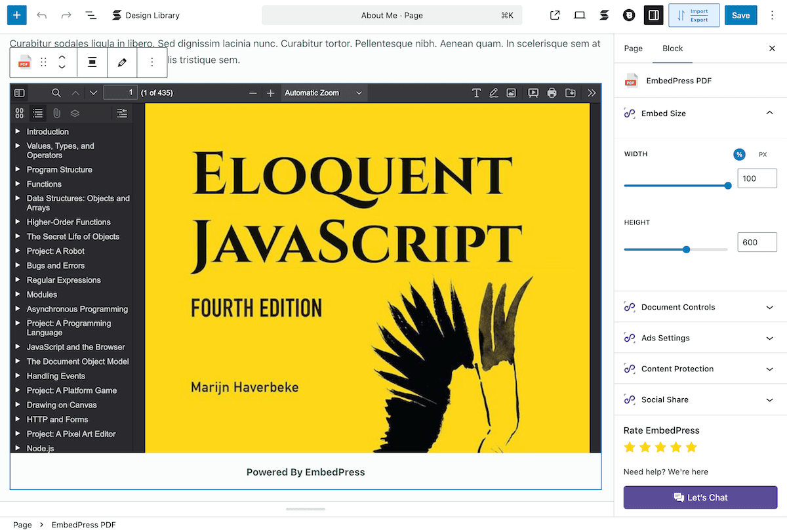Screen dimensions: 787x532
Task: Expand the Functions outline entry
Action: point(18,184)
